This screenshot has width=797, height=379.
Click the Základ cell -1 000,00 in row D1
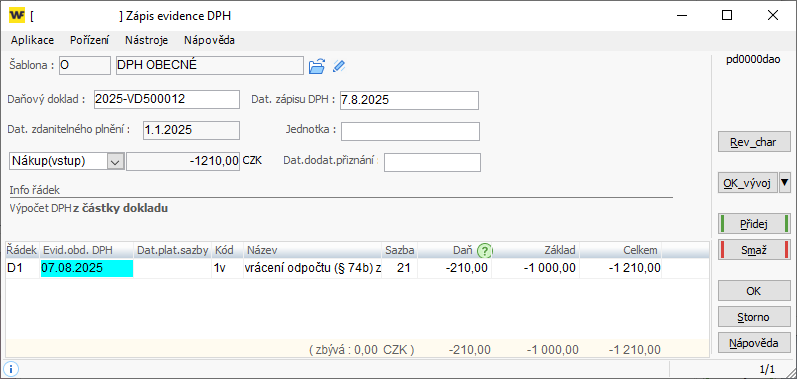pos(535,268)
